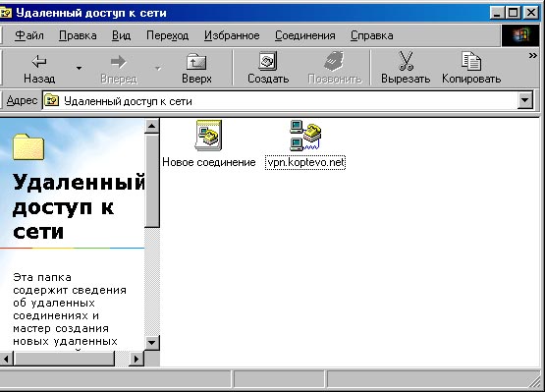Viewport: 545px width, 392px height.
Task: Open the Назад history dropdown arrow
Action: [80, 69]
